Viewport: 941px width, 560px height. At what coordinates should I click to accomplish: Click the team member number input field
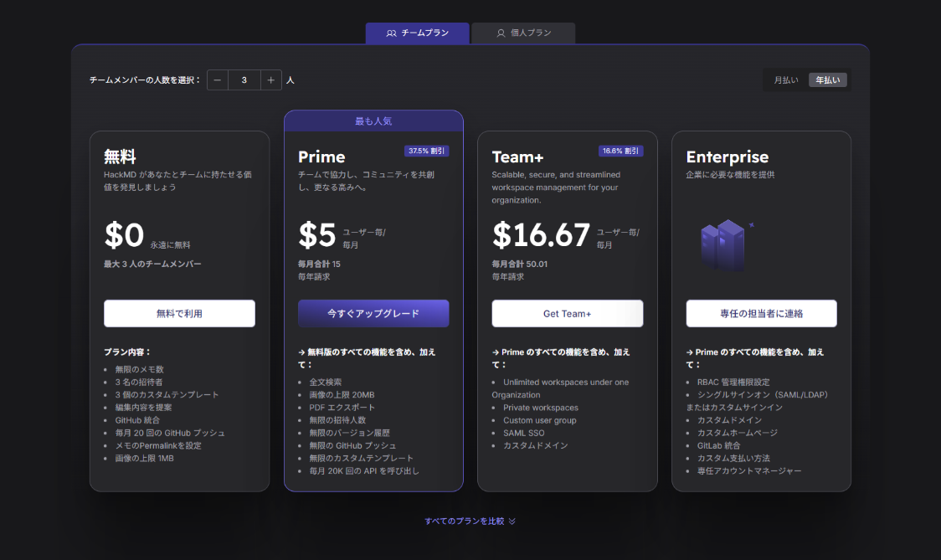click(x=244, y=80)
